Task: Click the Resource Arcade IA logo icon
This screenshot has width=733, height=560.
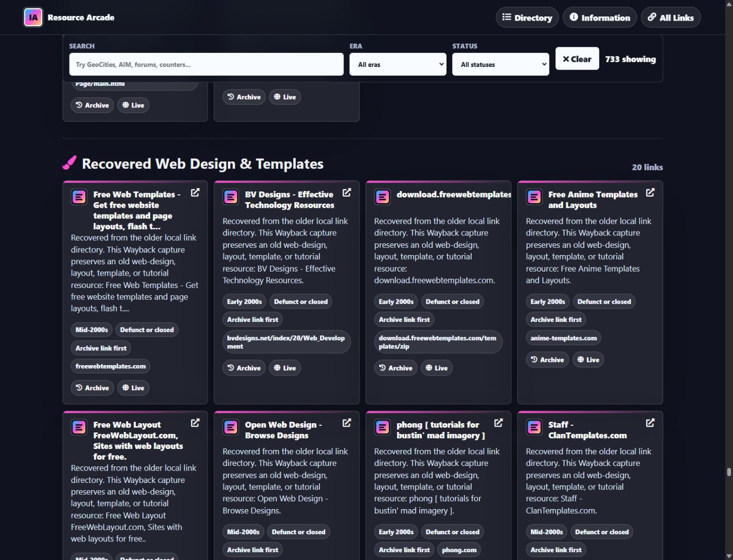Action: [x=33, y=17]
